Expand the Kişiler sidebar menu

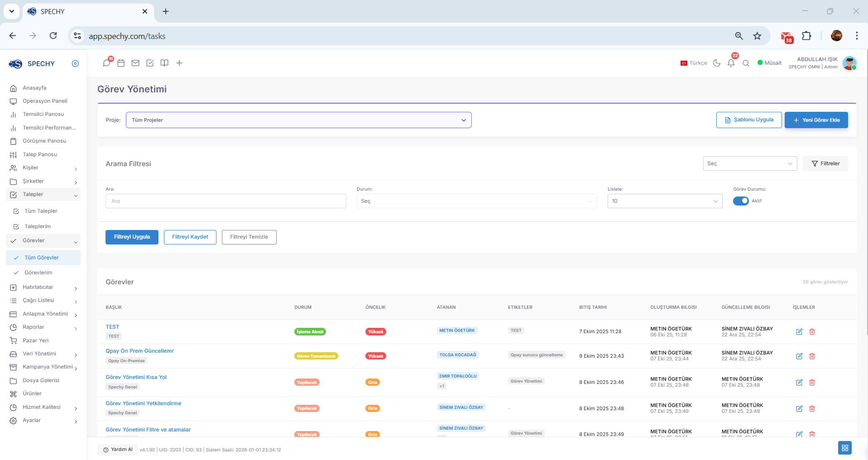pos(43,168)
